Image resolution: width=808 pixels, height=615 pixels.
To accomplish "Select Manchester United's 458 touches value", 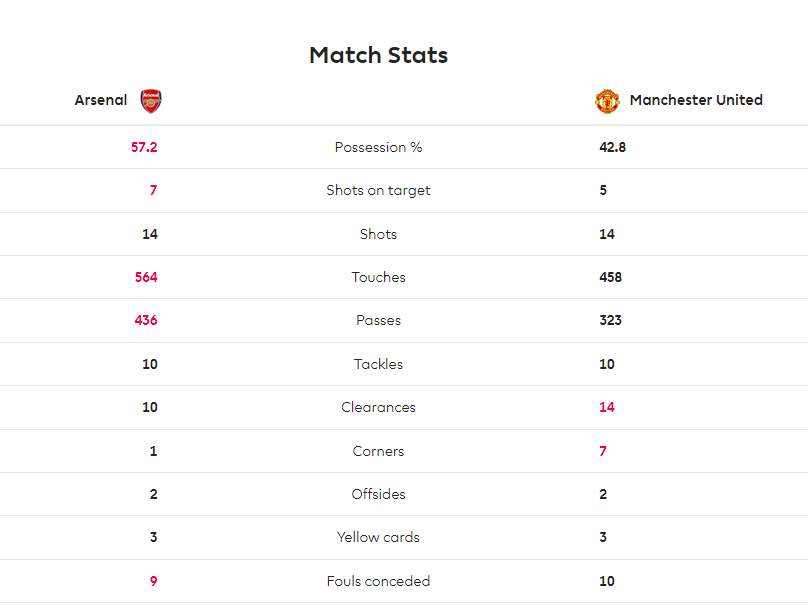I will point(610,277).
